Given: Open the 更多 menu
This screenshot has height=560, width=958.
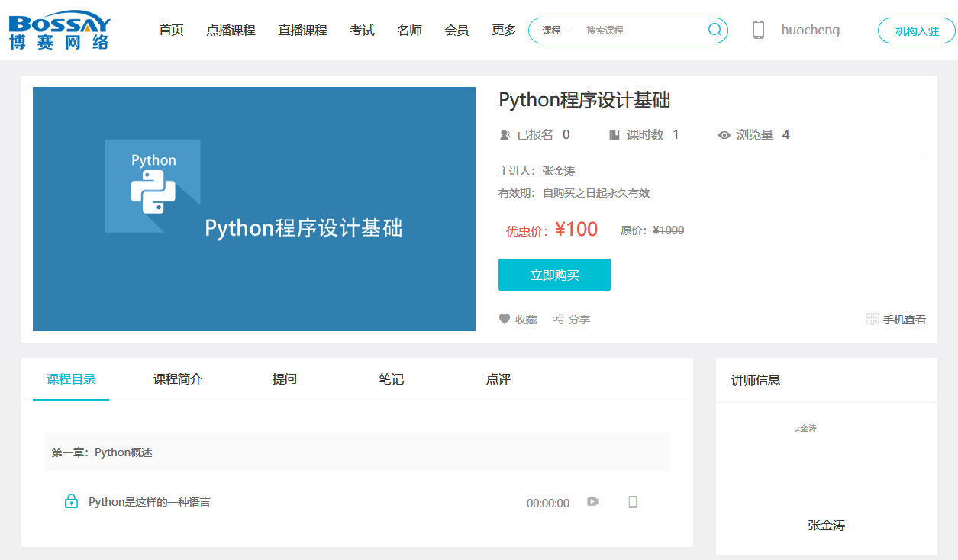Looking at the screenshot, I should (504, 30).
